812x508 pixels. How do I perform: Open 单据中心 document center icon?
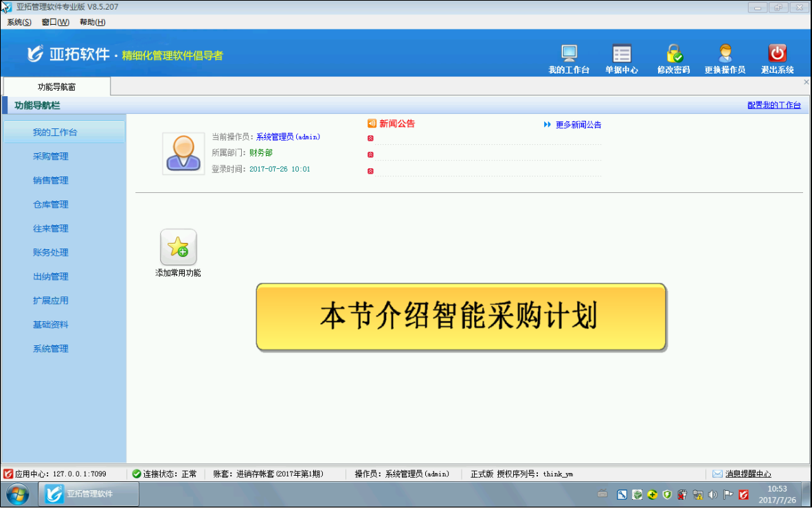[x=621, y=54]
